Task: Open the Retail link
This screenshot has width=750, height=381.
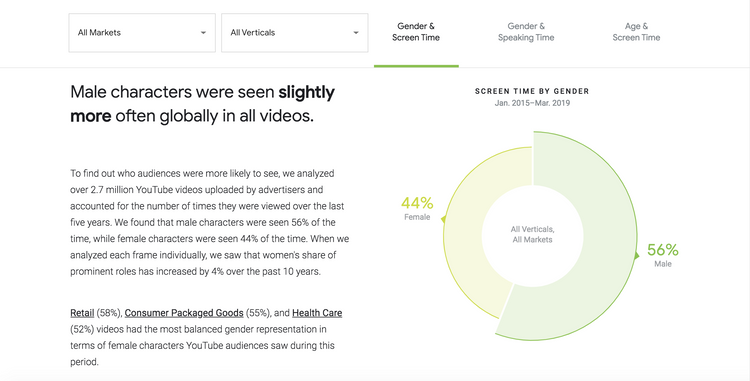Action: (82, 313)
